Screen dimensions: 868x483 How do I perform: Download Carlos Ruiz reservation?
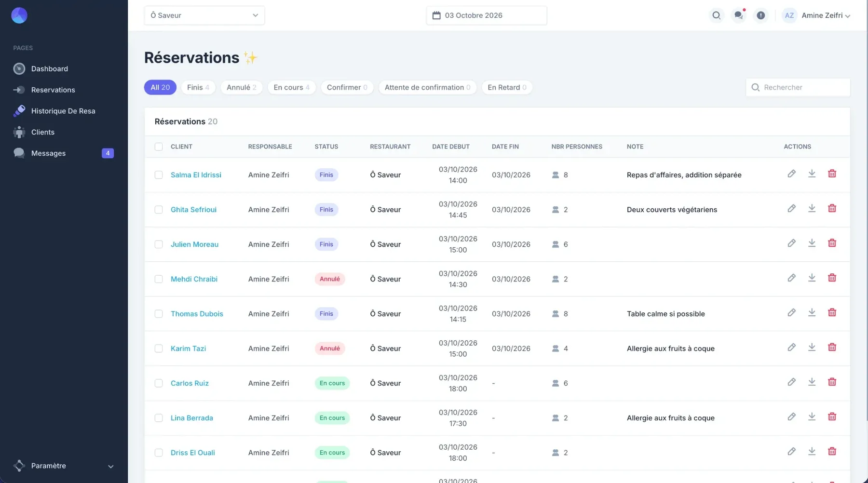[x=812, y=382]
